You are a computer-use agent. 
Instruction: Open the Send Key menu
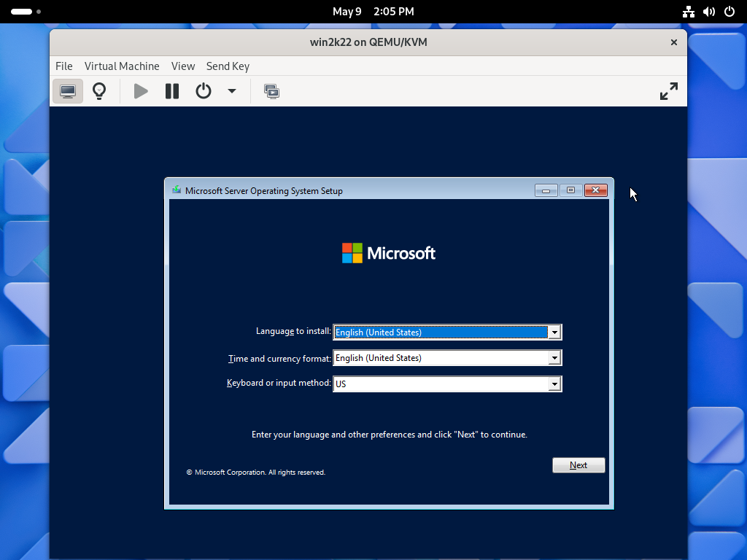(x=228, y=66)
